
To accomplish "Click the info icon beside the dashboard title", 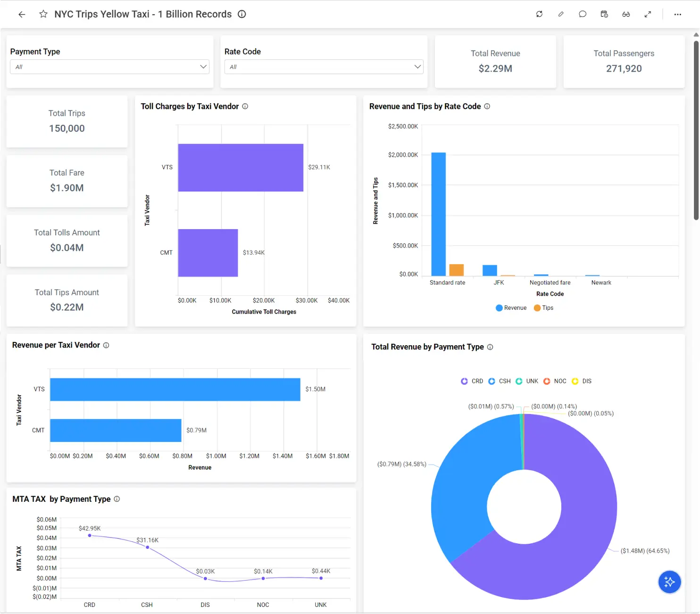I will 242,14.
